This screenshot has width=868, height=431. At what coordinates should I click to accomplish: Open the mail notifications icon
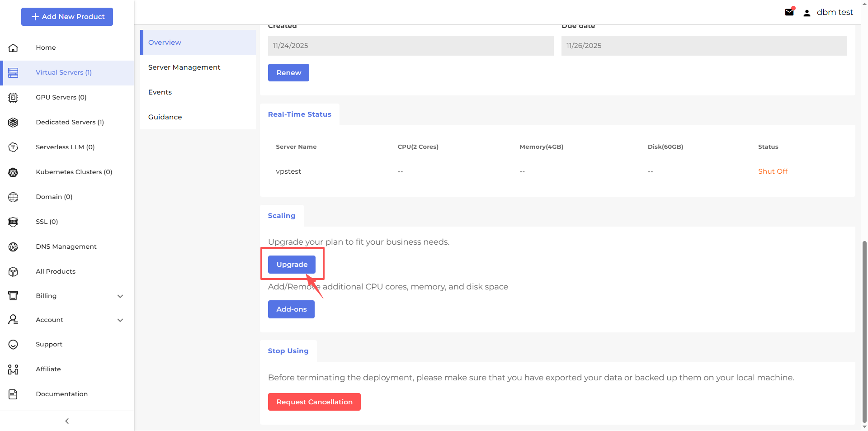(x=789, y=12)
